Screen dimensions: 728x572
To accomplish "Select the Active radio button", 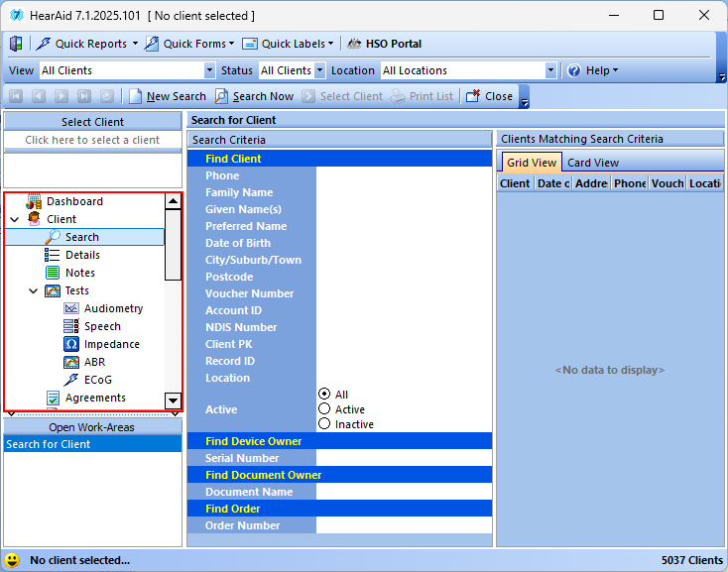I will click(324, 408).
